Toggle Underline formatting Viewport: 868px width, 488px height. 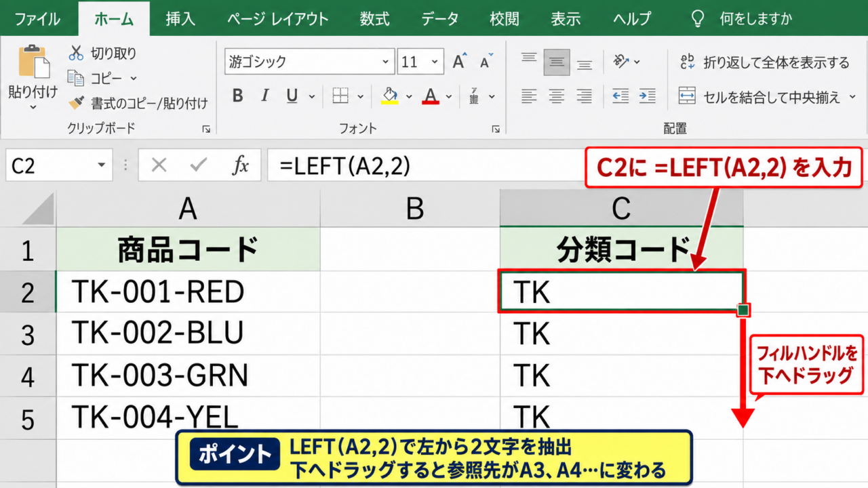coord(292,96)
